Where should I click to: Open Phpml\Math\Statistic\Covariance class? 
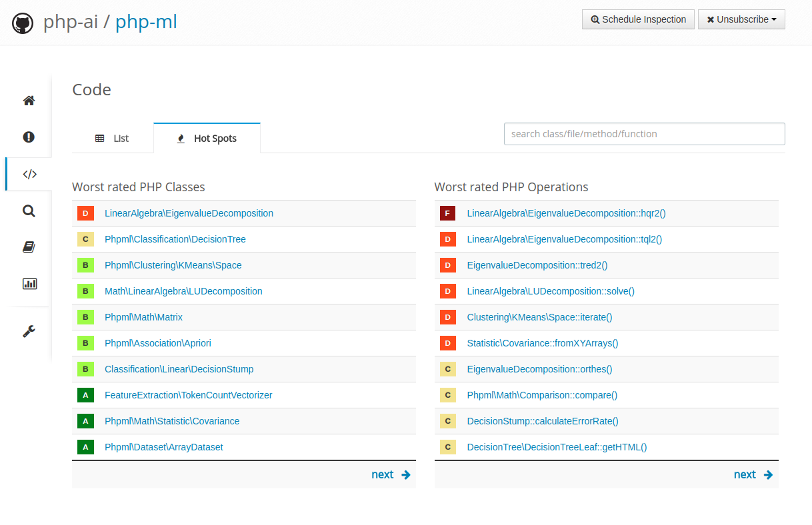click(x=172, y=421)
